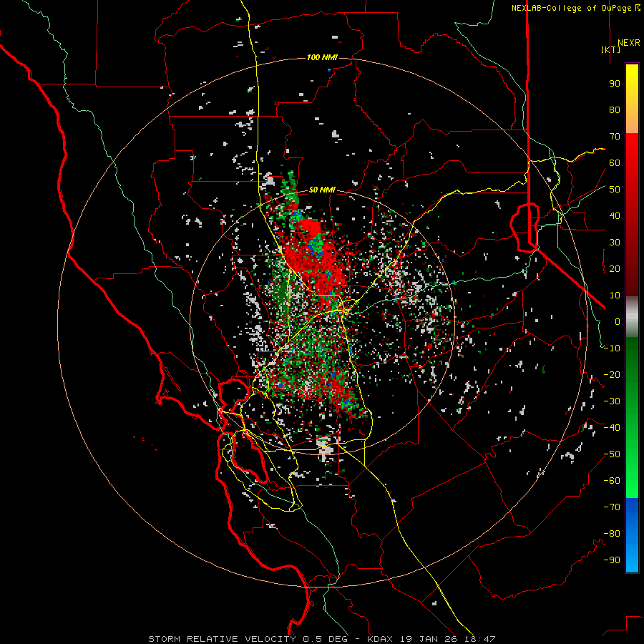
Task: Click the 0 knot value on the scale
Action: 618,321
